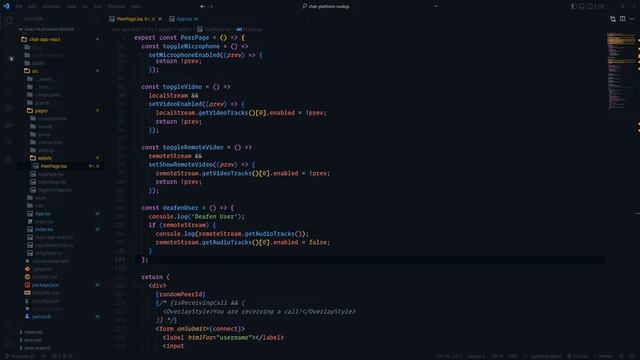Click the command center search box

click(x=327, y=7)
